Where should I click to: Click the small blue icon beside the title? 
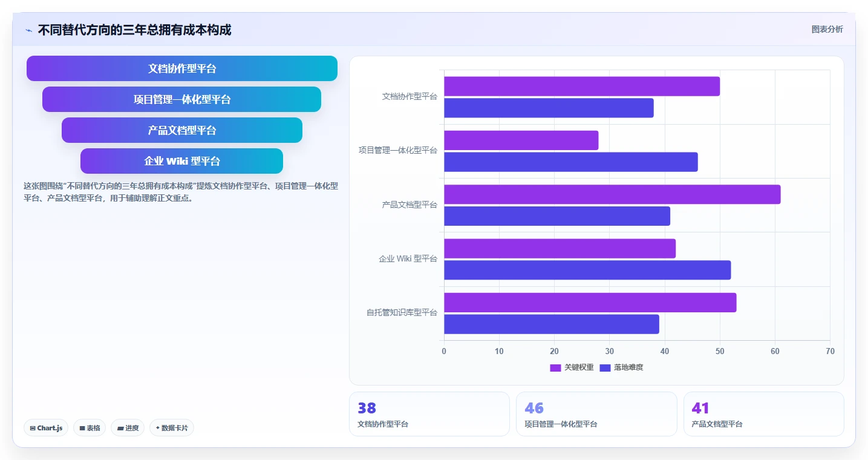click(x=29, y=30)
